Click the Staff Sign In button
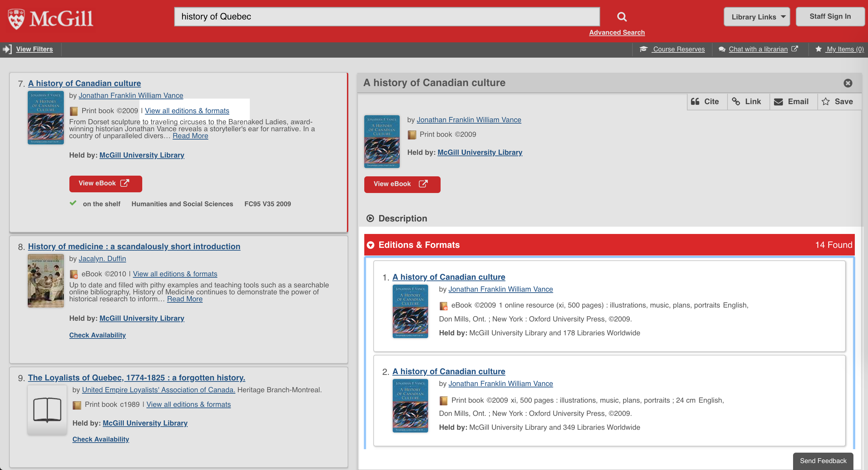The height and width of the screenshot is (470, 868). tap(830, 16)
